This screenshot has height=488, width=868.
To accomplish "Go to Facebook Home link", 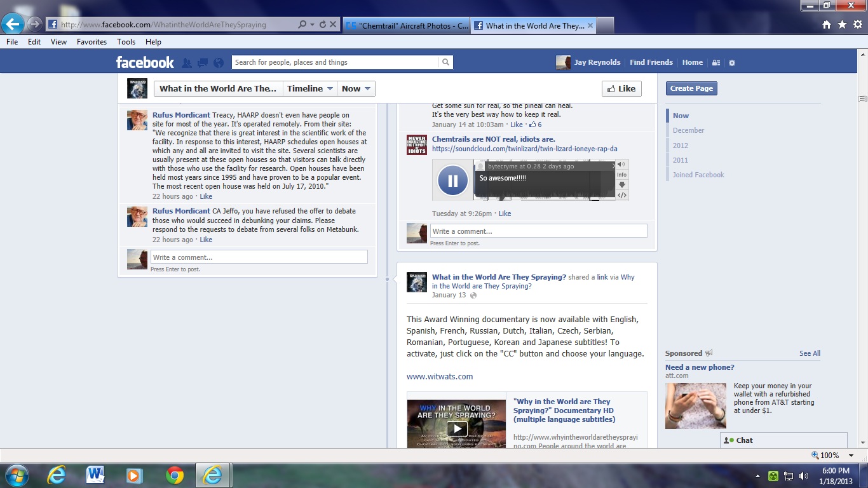I will [x=693, y=62].
